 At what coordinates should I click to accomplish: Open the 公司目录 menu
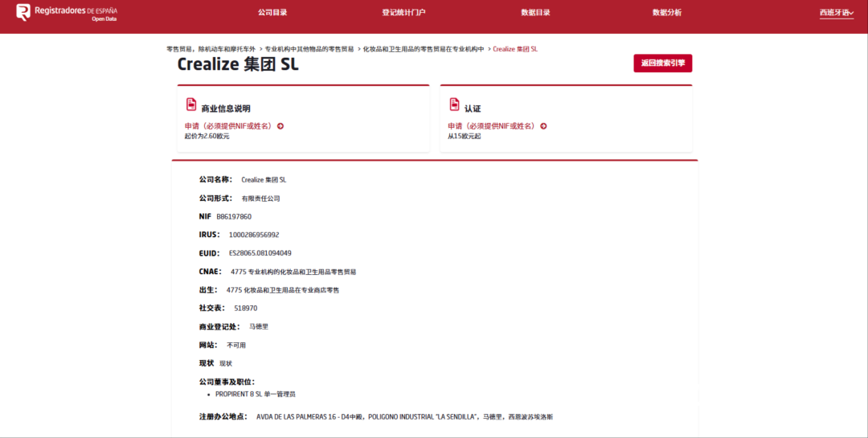pos(272,13)
